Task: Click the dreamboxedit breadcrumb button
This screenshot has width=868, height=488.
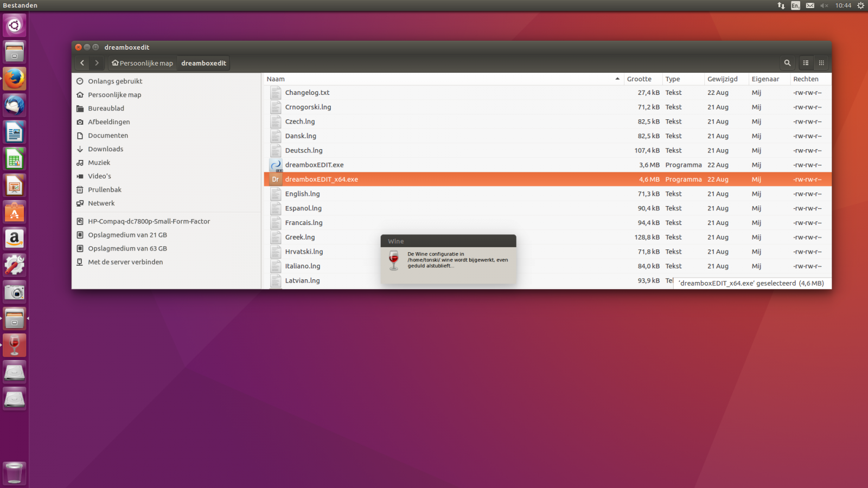Action: click(x=203, y=63)
